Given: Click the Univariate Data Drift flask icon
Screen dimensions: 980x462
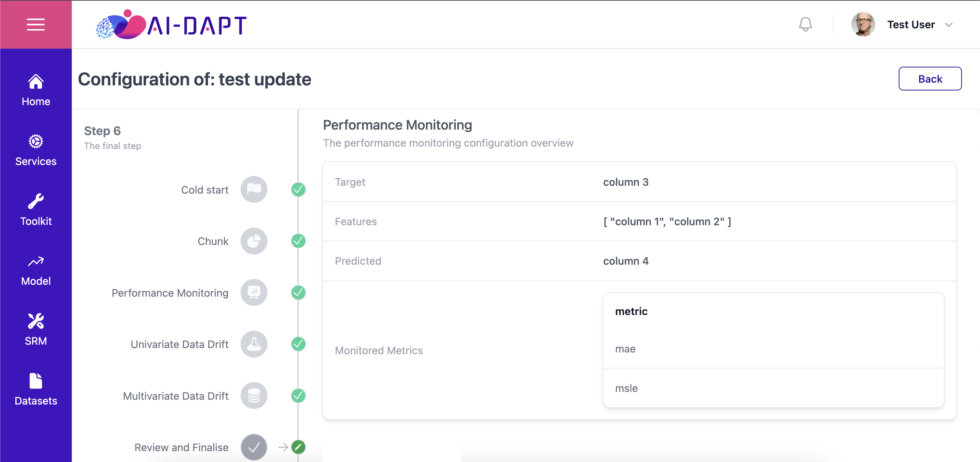Looking at the screenshot, I should (x=254, y=344).
